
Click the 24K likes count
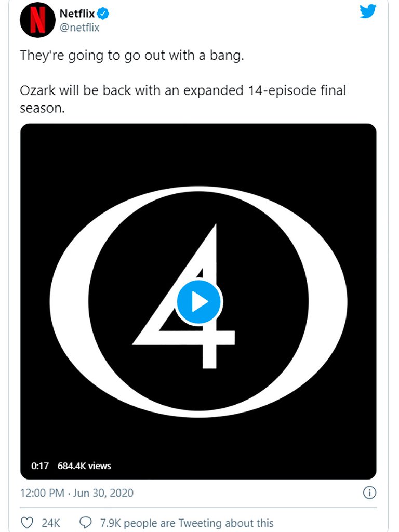tap(51, 523)
